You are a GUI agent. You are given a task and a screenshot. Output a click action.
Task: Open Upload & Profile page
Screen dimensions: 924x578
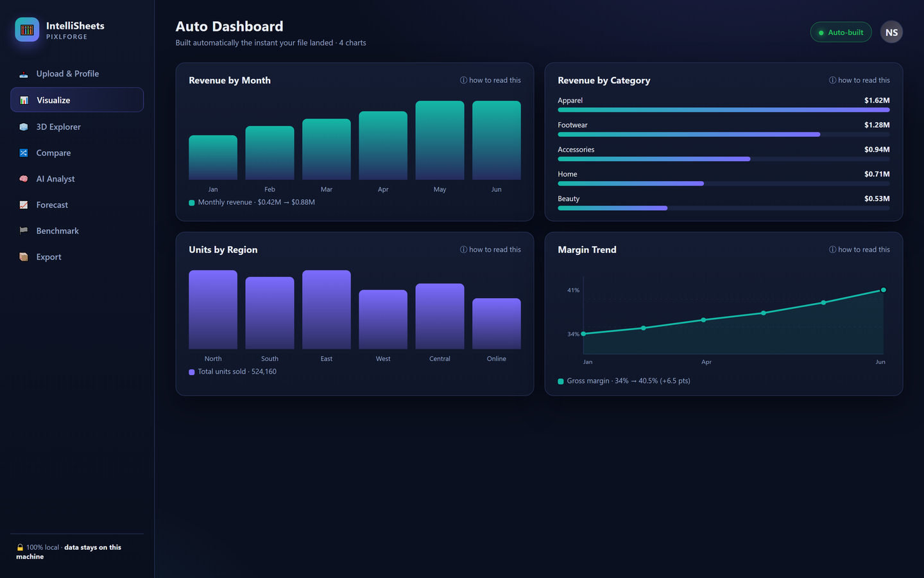tap(77, 74)
